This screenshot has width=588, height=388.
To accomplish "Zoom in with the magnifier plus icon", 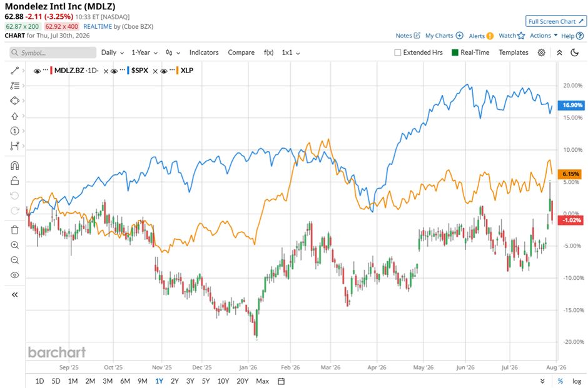I will coord(14,246).
